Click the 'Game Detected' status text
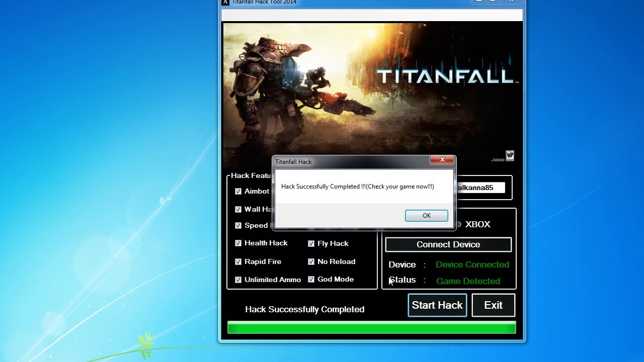Image resolution: width=644 pixels, height=362 pixels. click(468, 281)
